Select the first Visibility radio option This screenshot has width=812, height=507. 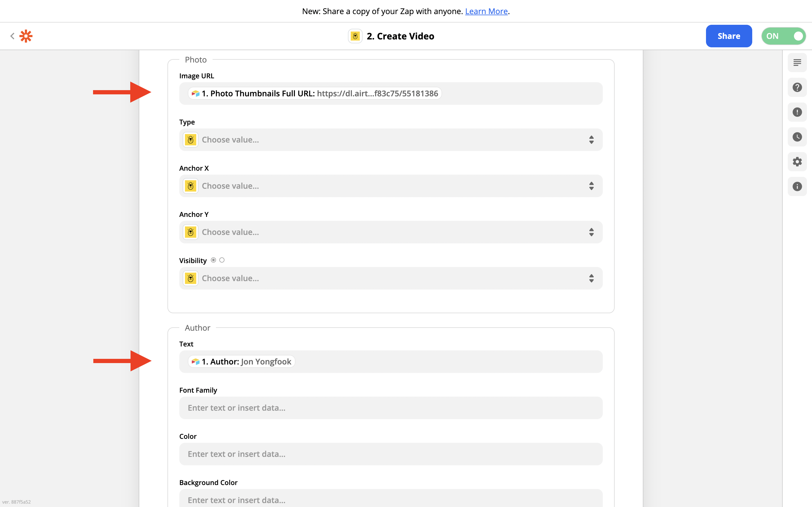213,260
